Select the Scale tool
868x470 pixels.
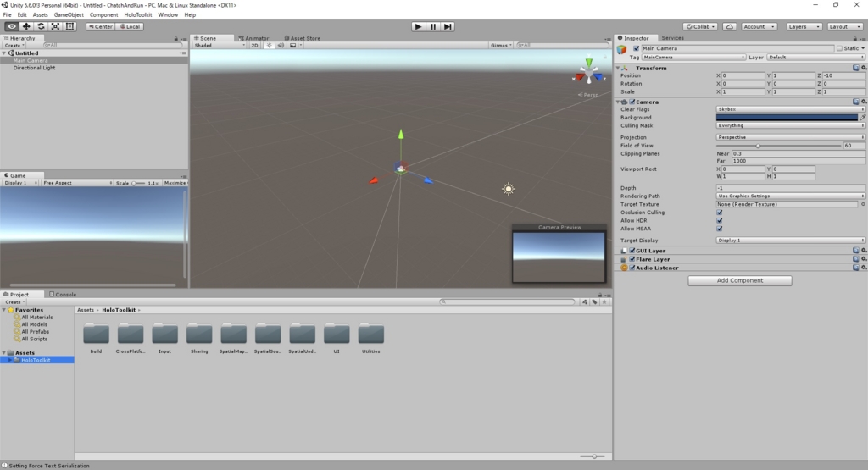click(x=55, y=26)
